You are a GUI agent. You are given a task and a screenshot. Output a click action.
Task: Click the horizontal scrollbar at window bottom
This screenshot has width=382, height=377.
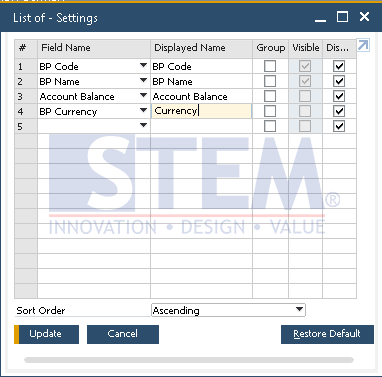tap(189, 360)
